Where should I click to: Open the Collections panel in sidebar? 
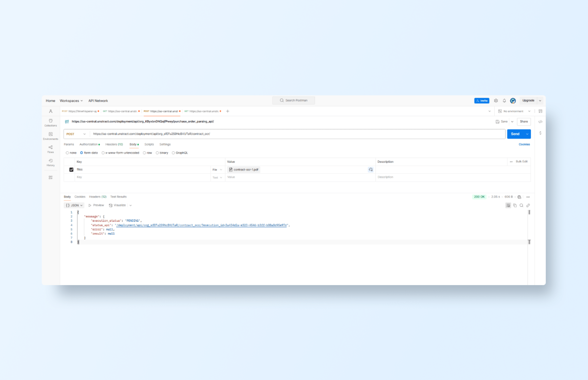[x=51, y=121]
